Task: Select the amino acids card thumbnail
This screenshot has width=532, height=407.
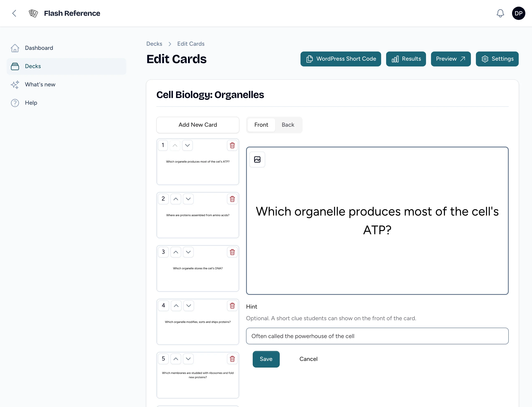Action: point(198,215)
